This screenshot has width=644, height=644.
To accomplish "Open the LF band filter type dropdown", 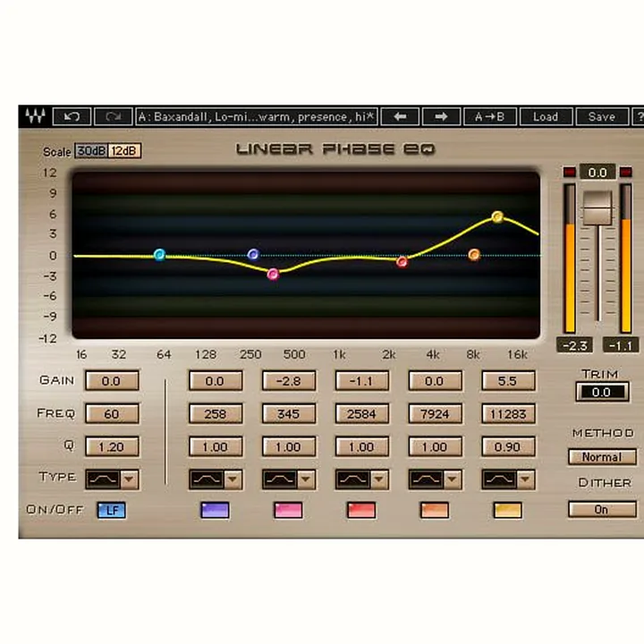I will (x=129, y=479).
